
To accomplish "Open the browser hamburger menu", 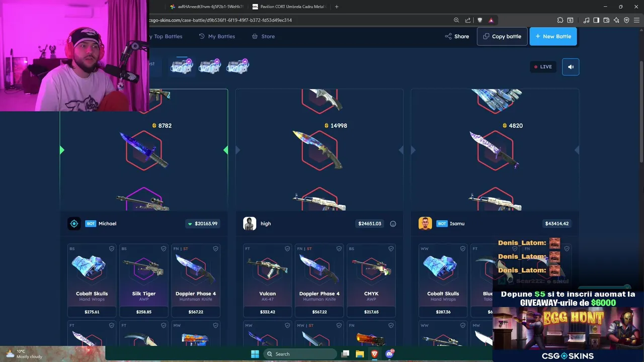I will [x=637, y=20].
